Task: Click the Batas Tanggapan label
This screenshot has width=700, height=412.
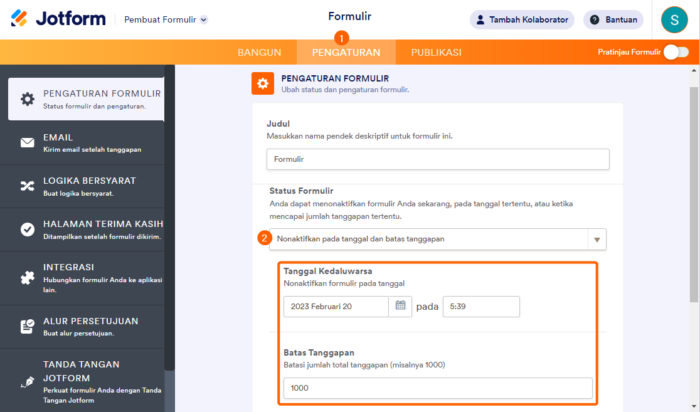Action: pos(319,353)
